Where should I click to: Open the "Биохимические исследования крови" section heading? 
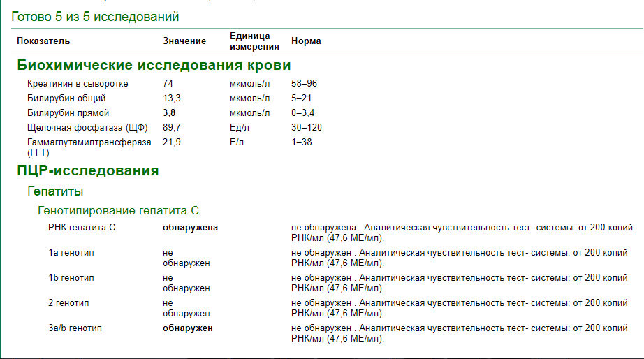tap(154, 66)
